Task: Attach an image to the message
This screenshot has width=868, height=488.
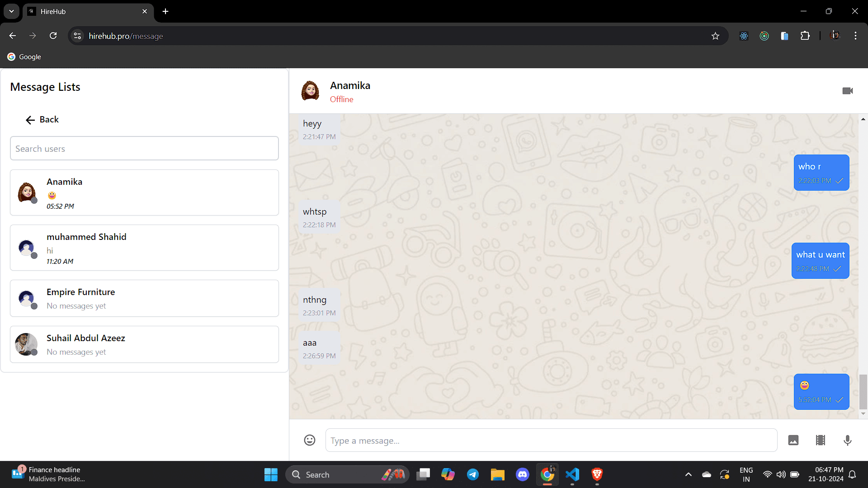Action: pos(793,440)
